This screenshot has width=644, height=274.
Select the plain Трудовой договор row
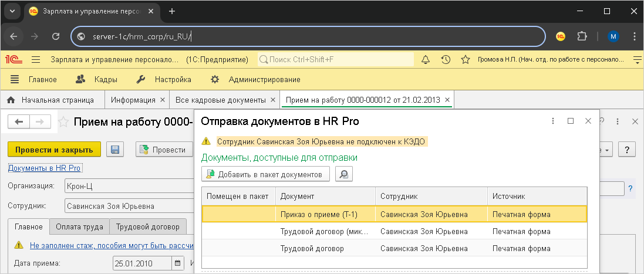pos(395,249)
